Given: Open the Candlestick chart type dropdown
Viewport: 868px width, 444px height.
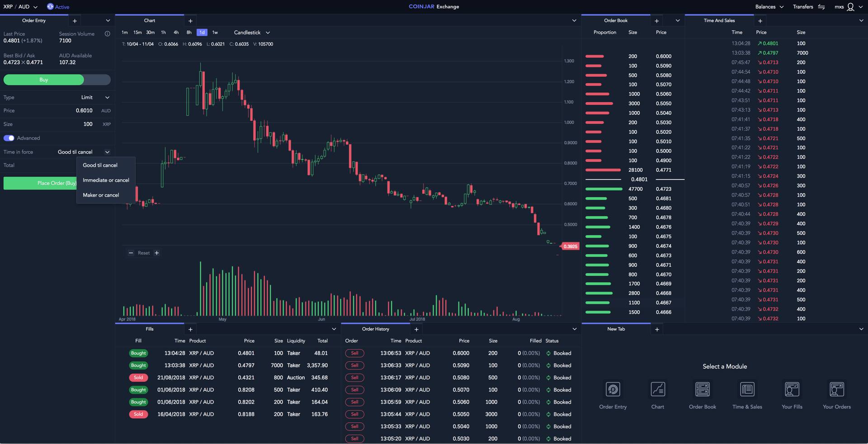Looking at the screenshot, I should tap(252, 33).
